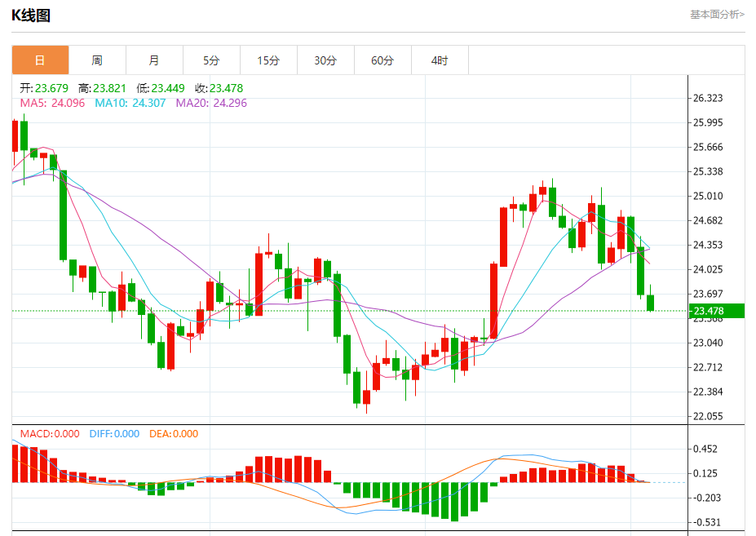Open the 基本面分析> link
The width and height of the screenshot is (756, 536).
[x=717, y=15]
